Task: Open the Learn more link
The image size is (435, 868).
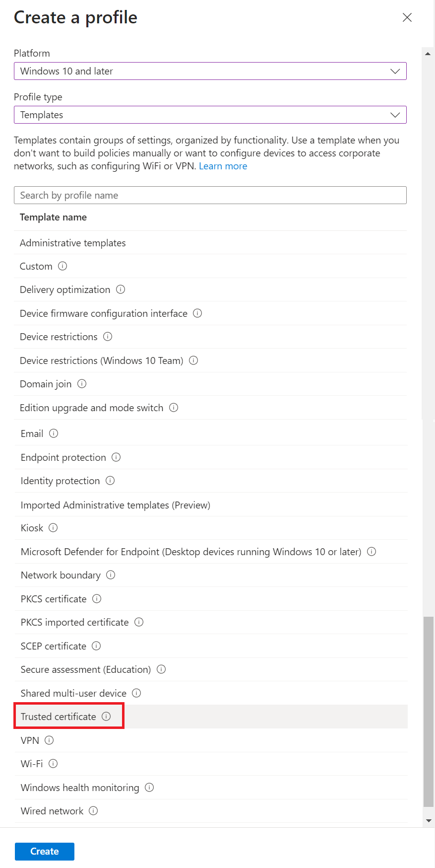Action: point(223,166)
